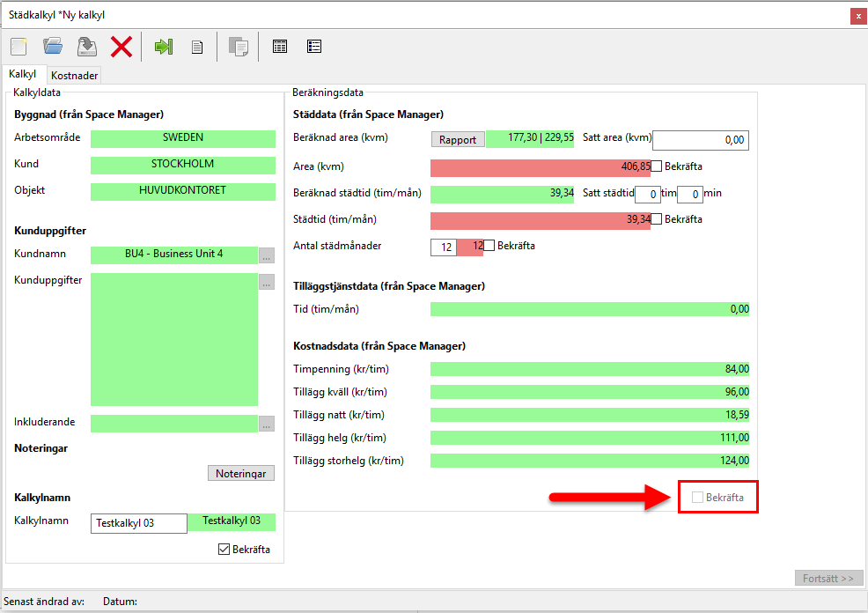This screenshot has width=868, height=613.
Task: Click the detail list view toolbar icon
Action: pos(314,47)
